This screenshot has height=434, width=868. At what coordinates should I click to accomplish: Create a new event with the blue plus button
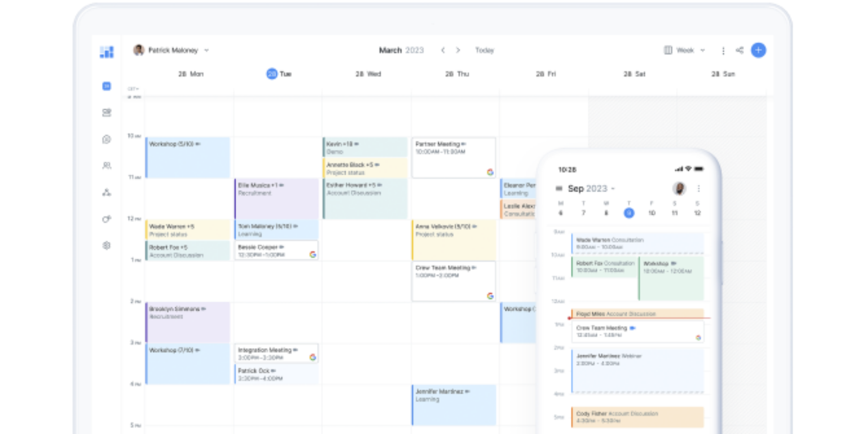(x=758, y=50)
